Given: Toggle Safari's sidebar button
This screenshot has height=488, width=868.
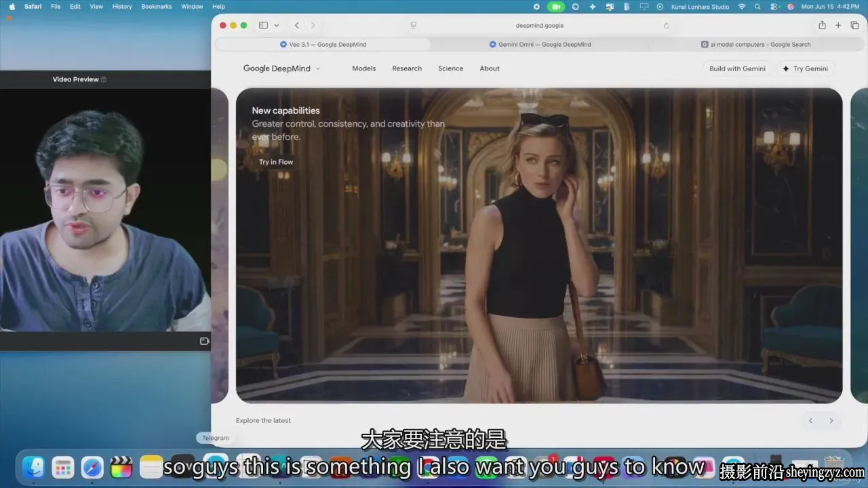Looking at the screenshot, I should (263, 26).
